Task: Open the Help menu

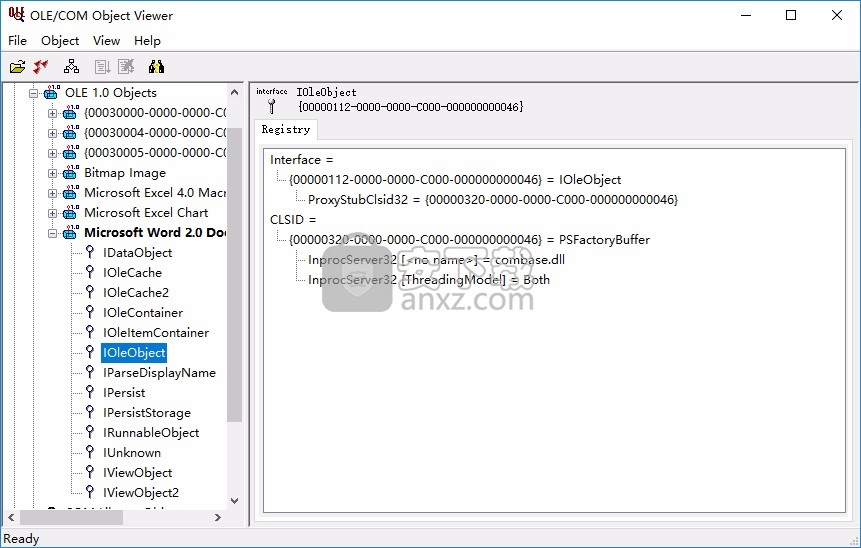Action: [147, 41]
